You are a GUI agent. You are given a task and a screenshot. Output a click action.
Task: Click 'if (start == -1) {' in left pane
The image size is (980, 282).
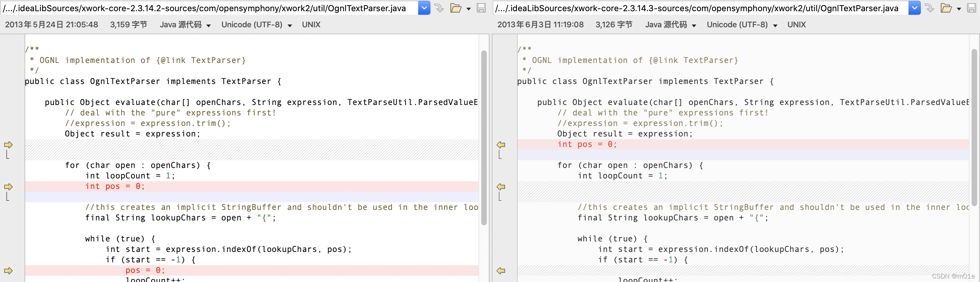click(151, 260)
